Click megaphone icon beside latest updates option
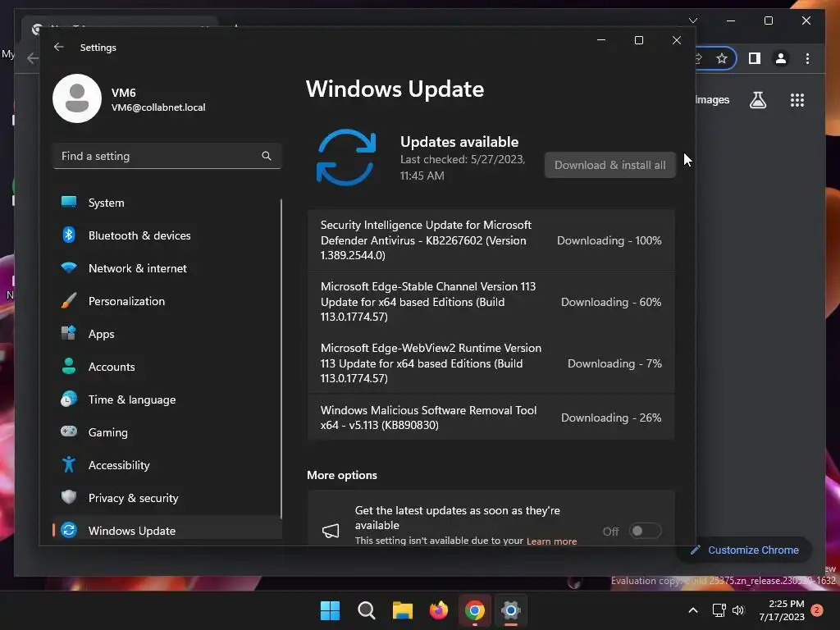This screenshot has width=840, height=630. click(x=331, y=531)
